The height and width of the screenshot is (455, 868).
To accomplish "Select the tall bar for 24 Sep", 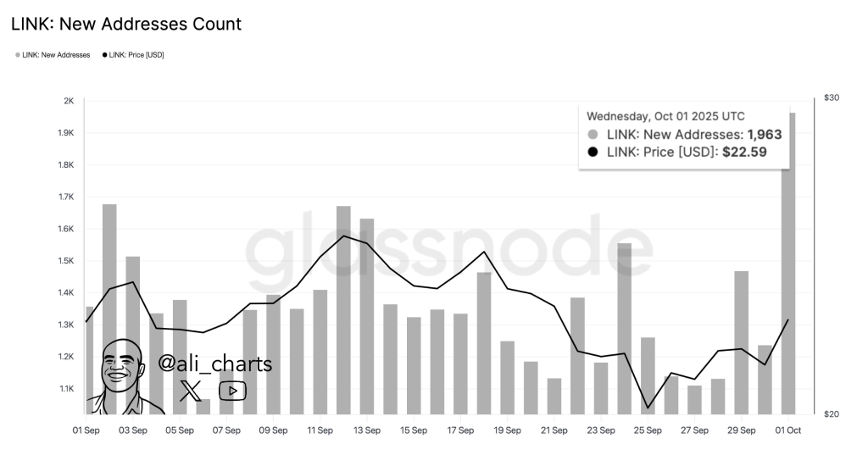I will coord(625,328).
